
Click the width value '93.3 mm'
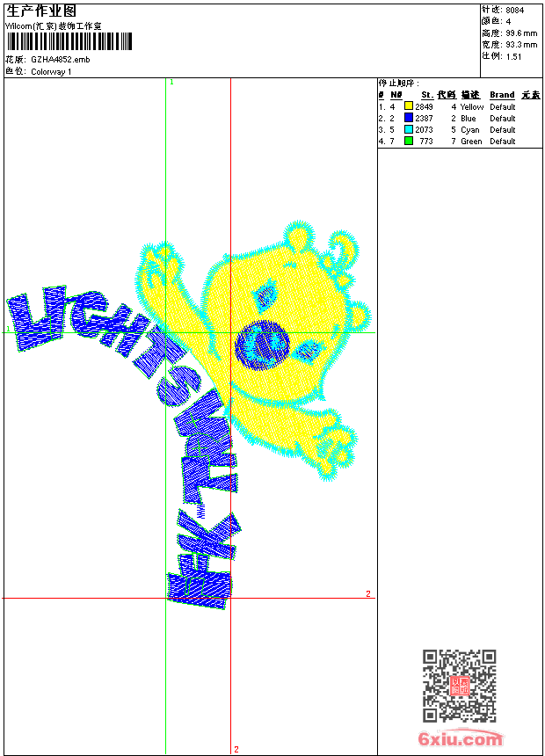click(521, 45)
